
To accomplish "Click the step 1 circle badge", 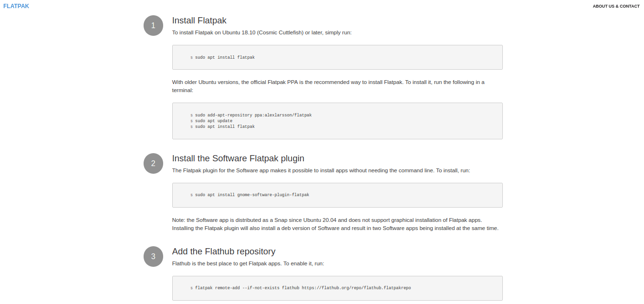I will click(x=153, y=26).
